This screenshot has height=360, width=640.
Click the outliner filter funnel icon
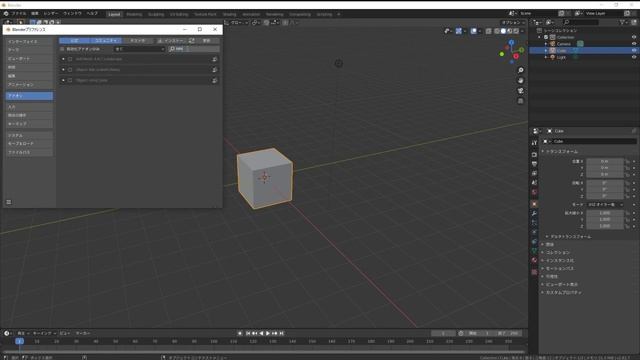click(622, 22)
